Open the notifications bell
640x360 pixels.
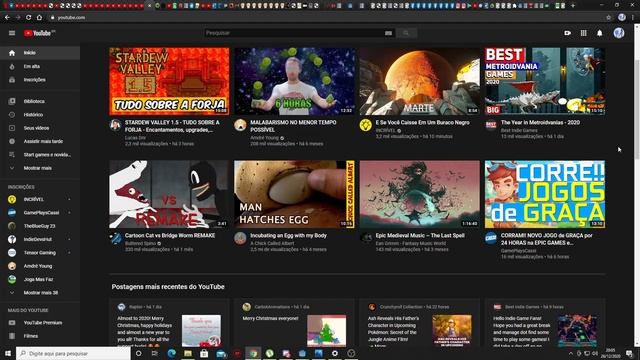(x=600, y=33)
